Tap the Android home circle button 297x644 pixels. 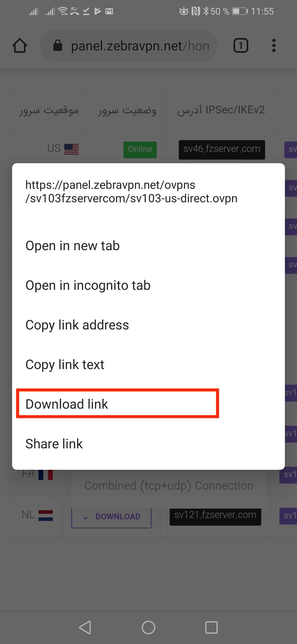[x=148, y=627]
